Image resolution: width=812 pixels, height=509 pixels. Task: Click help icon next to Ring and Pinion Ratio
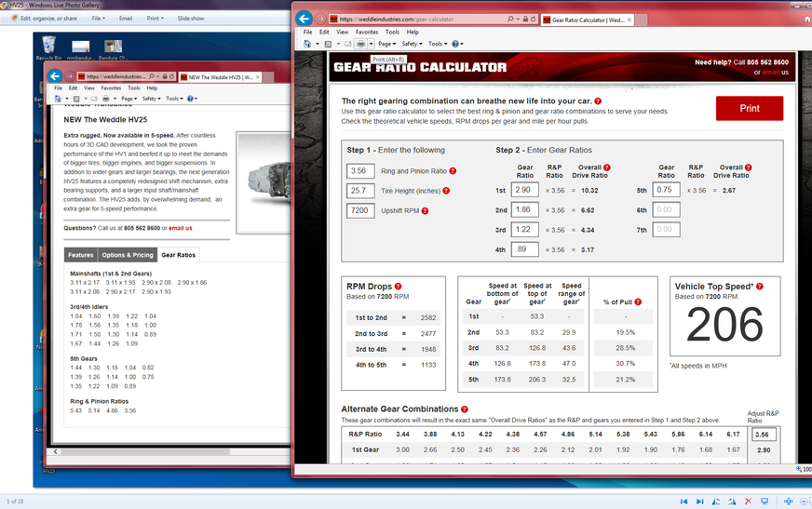pyautogui.click(x=453, y=170)
